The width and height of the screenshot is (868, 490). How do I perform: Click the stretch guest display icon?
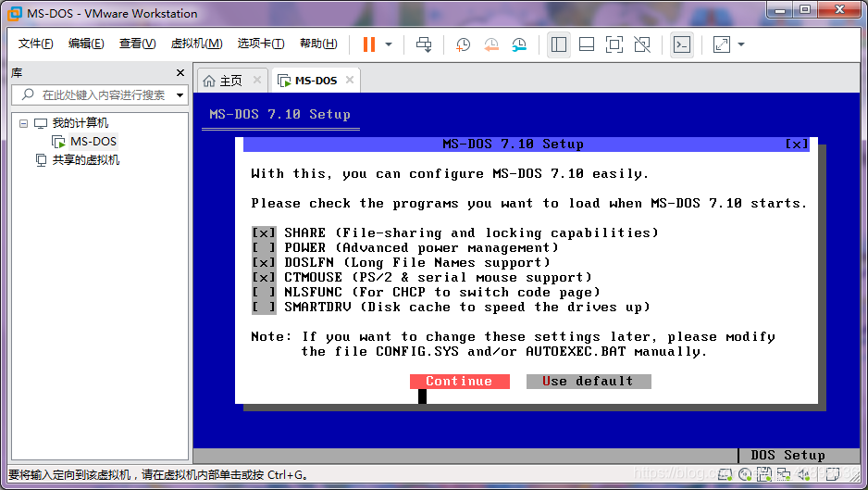[721, 44]
